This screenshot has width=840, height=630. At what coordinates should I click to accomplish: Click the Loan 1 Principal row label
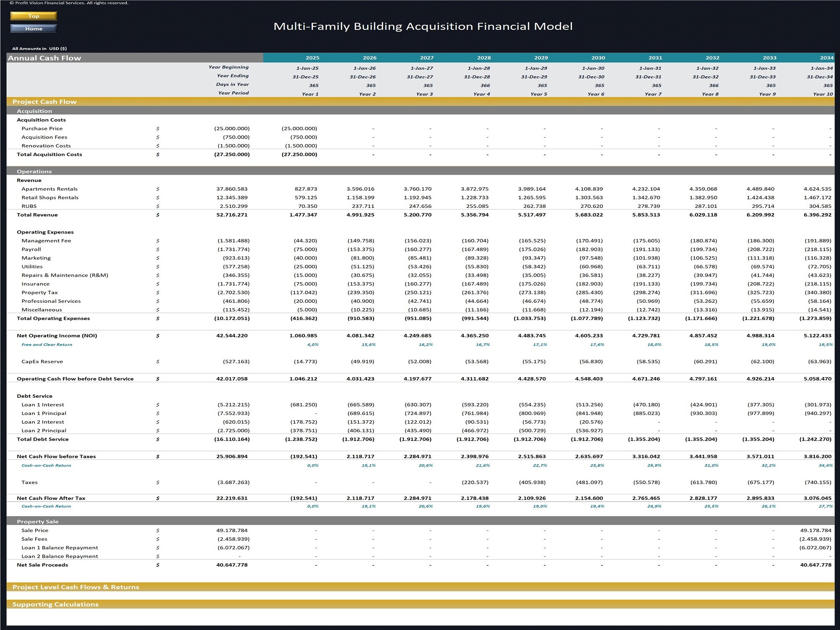[x=44, y=413]
